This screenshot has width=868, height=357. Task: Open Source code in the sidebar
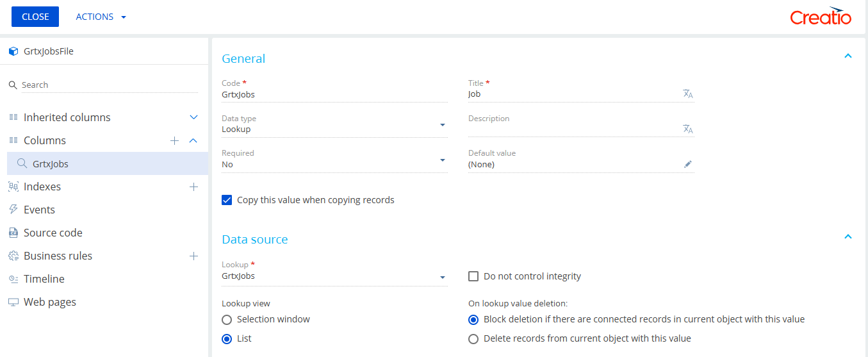click(53, 233)
